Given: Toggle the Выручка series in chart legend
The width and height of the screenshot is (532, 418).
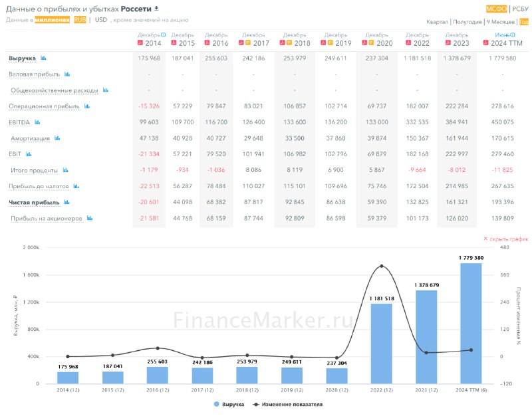Looking at the screenshot, I should pyautogui.click(x=229, y=404).
